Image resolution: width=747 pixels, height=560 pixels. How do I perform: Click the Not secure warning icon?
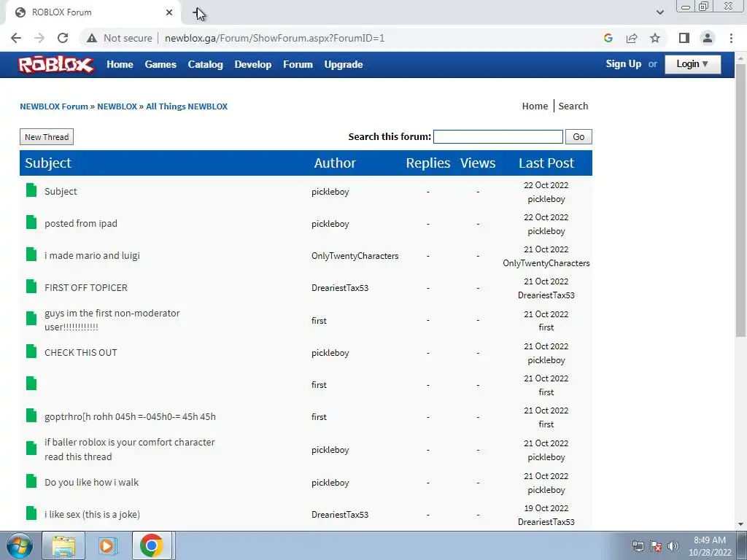click(x=92, y=38)
